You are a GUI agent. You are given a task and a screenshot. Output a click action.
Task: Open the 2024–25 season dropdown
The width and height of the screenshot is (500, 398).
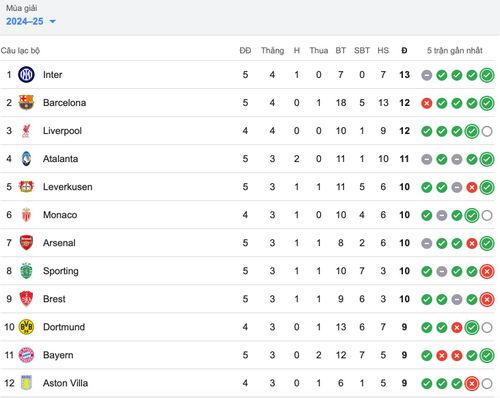tap(31, 21)
